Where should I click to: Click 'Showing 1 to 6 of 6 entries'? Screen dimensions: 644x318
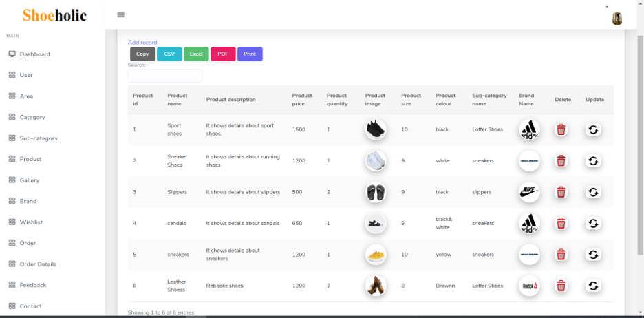pos(160,312)
